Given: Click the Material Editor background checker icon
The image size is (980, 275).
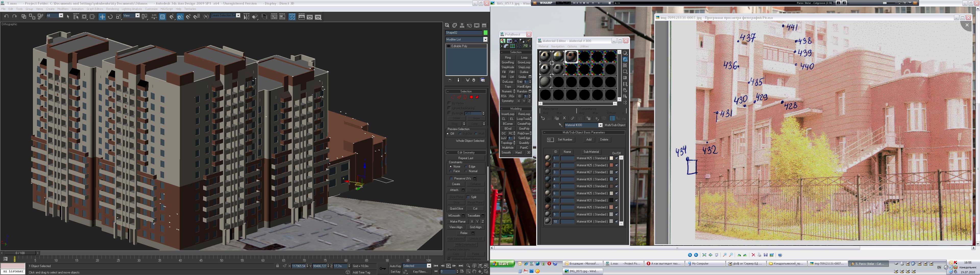Looking at the screenshot, I should (x=625, y=66).
